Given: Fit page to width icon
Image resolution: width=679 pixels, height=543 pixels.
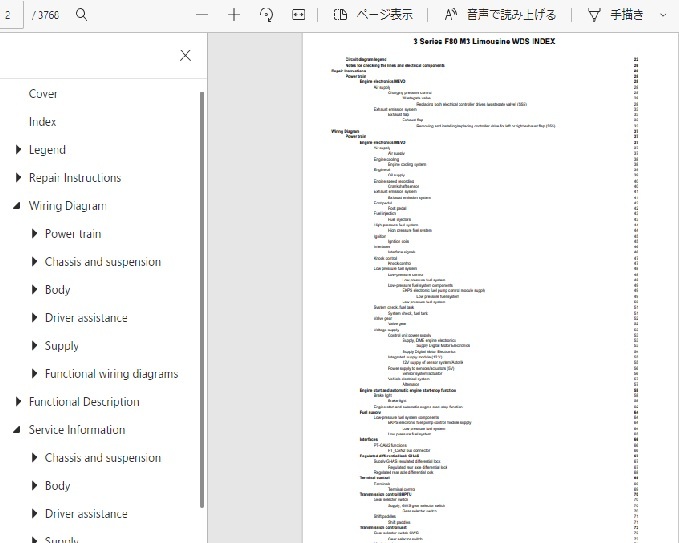Looking at the screenshot, I should (298, 15).
